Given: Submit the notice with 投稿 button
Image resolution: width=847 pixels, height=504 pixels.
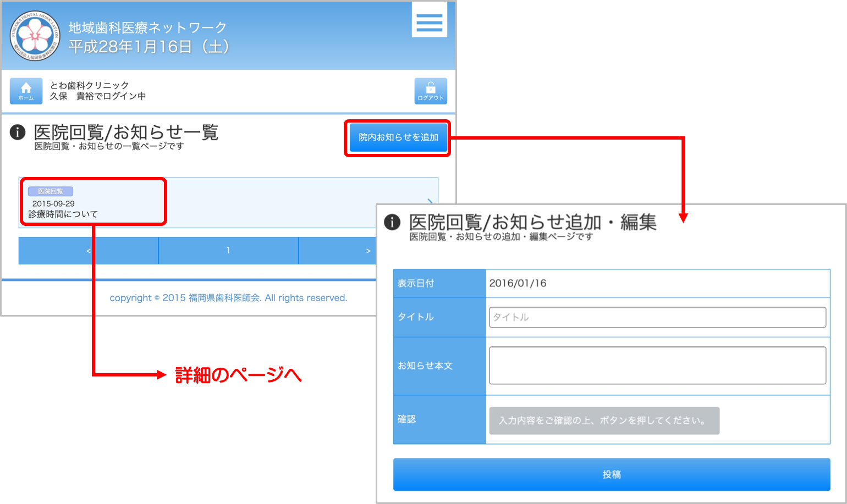Looking at the screenshot, I should click(611, 474).
